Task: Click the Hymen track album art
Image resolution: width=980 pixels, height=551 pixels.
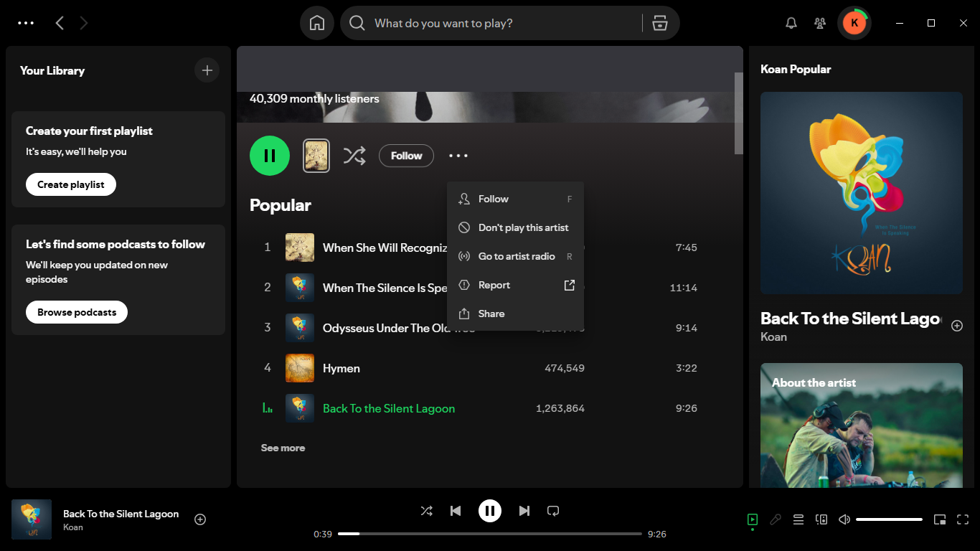Action: (300, 368)
